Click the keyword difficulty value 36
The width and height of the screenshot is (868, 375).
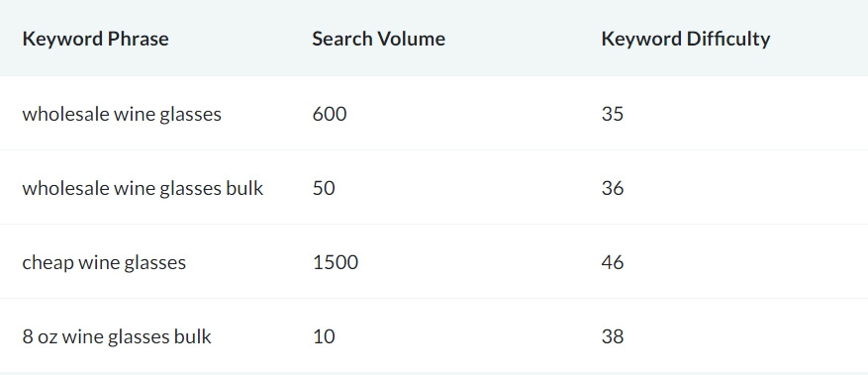point(613,188)
